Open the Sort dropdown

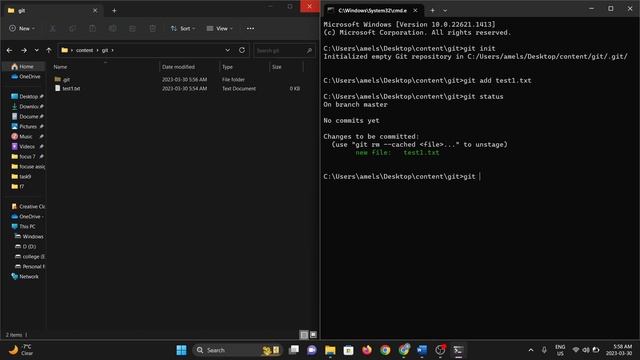[183, 29]
